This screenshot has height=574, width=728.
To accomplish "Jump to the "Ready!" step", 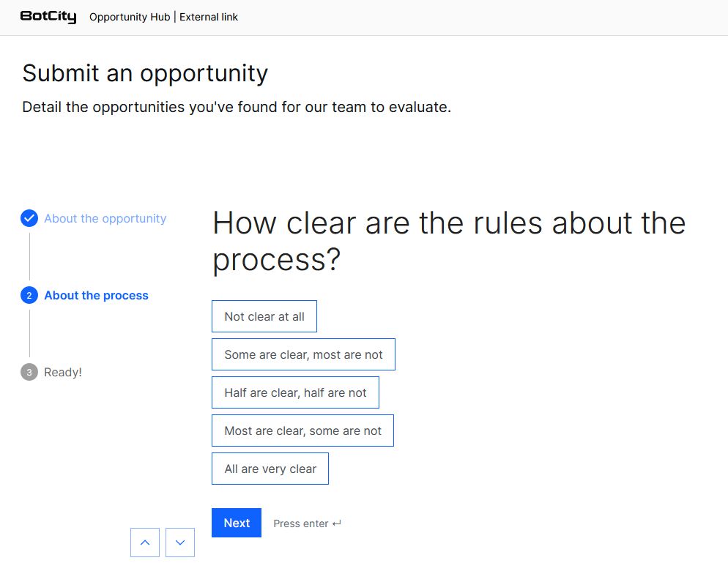I will (x=63, y=373).
